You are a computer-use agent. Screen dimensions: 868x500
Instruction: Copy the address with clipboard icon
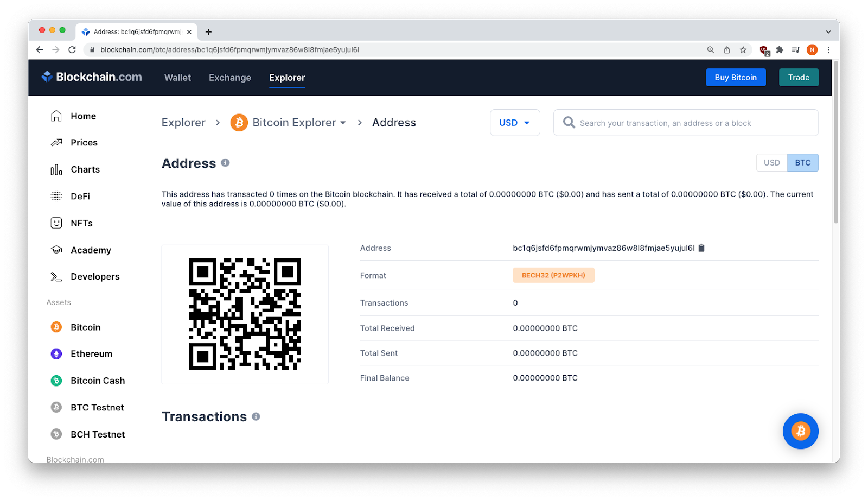tap(701, 248)
